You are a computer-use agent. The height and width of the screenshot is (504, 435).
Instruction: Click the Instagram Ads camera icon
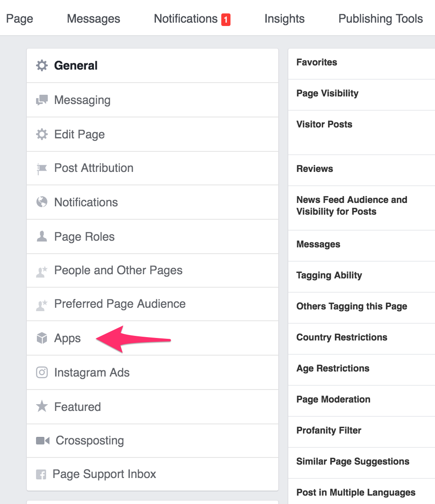(42, 372)
